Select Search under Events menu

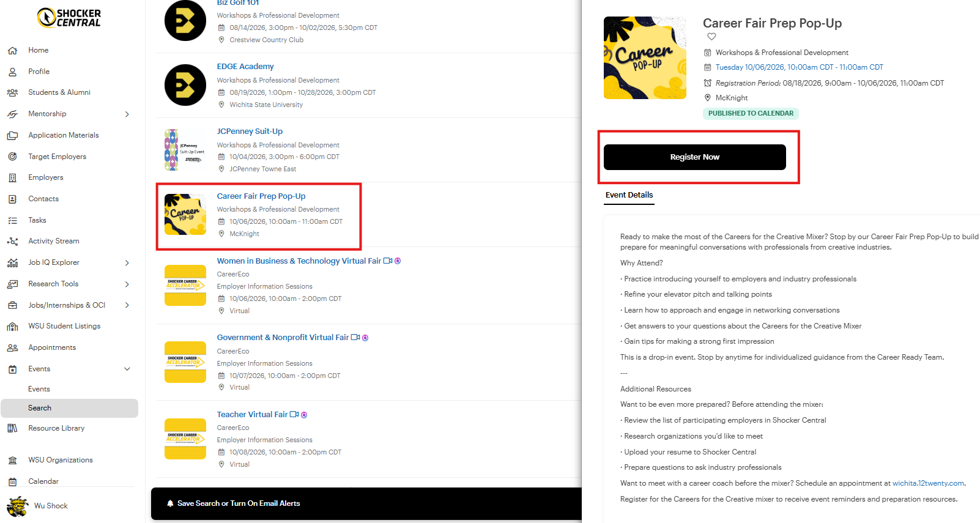tap(69, 408)
